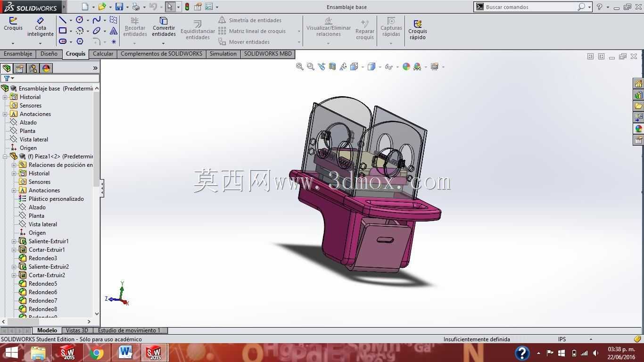Expand the FeatureManager panel double-chevron
The width and height of the screenshot is (644, 362).
[x=95, y=68]
